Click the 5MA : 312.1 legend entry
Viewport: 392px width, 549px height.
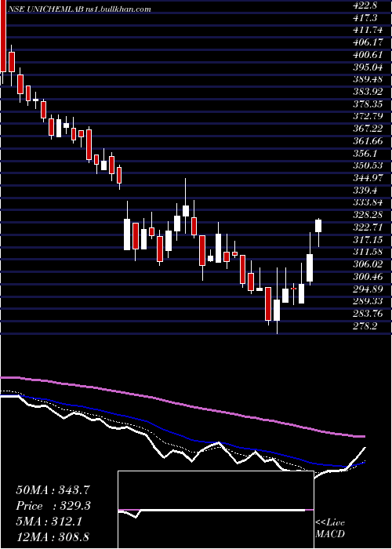pyautogui.click(x=49, y=522)
